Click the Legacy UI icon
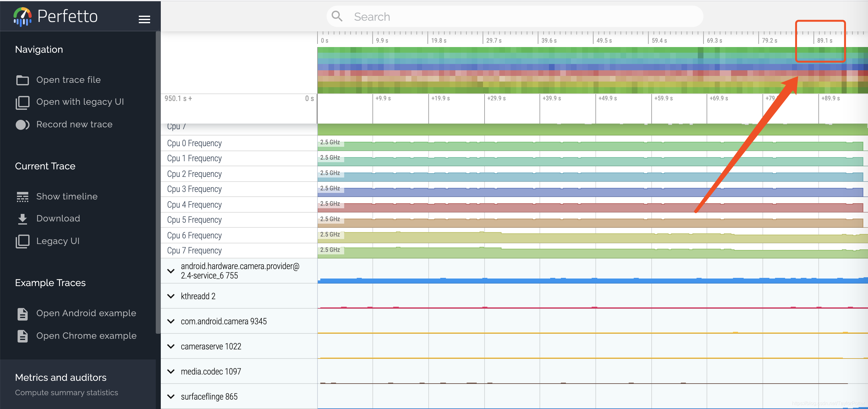 [23, 242]
